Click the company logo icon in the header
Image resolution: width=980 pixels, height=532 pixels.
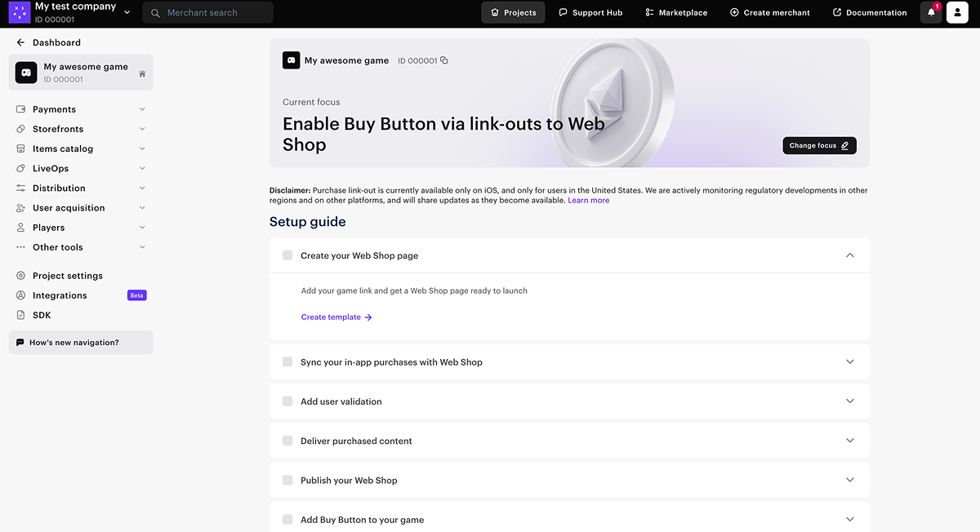(20, 12)
